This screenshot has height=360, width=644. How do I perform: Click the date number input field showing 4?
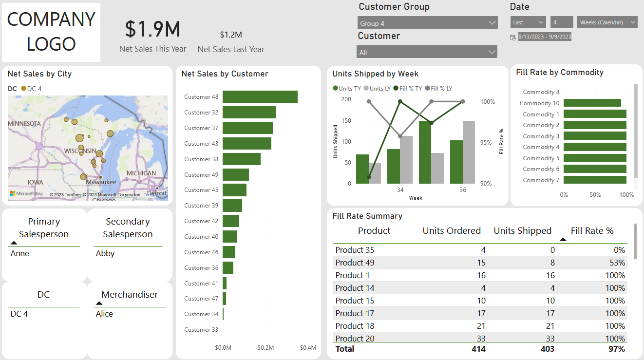562,22
